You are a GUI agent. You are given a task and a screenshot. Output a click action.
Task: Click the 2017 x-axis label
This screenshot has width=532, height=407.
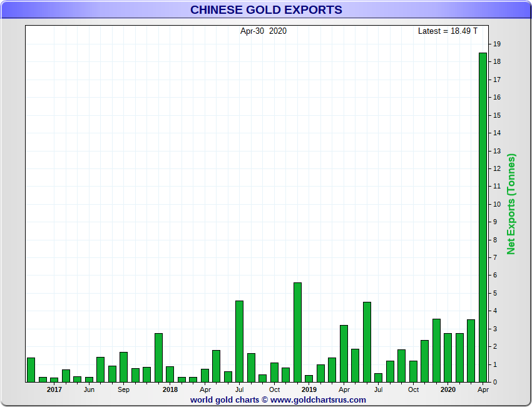(54, 389)
